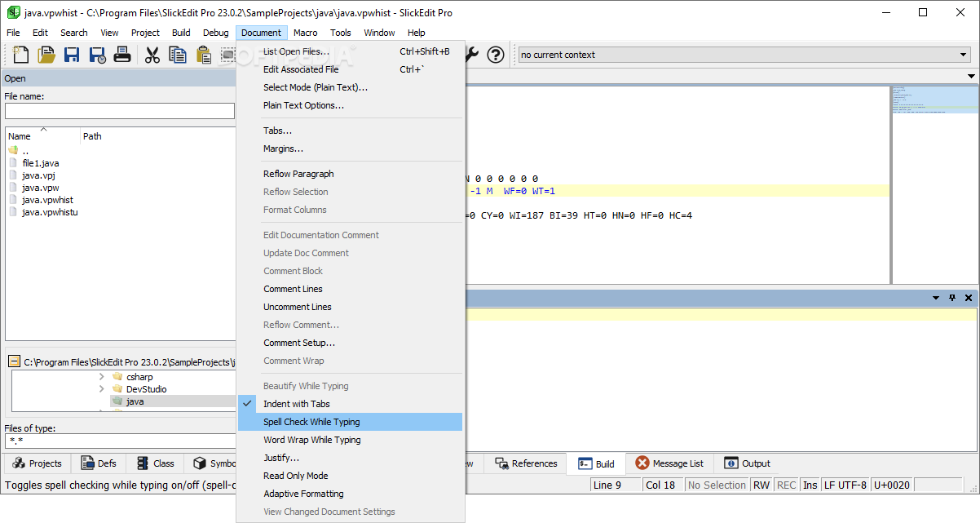Open the Macro menu
Viewport: 980px width, 523px height.
[306, 33]
